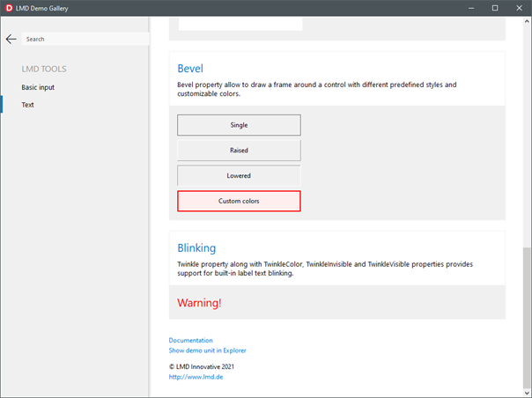Click the Single bevel label
Viewport: 532px width, 398px height.
point(239,125)
